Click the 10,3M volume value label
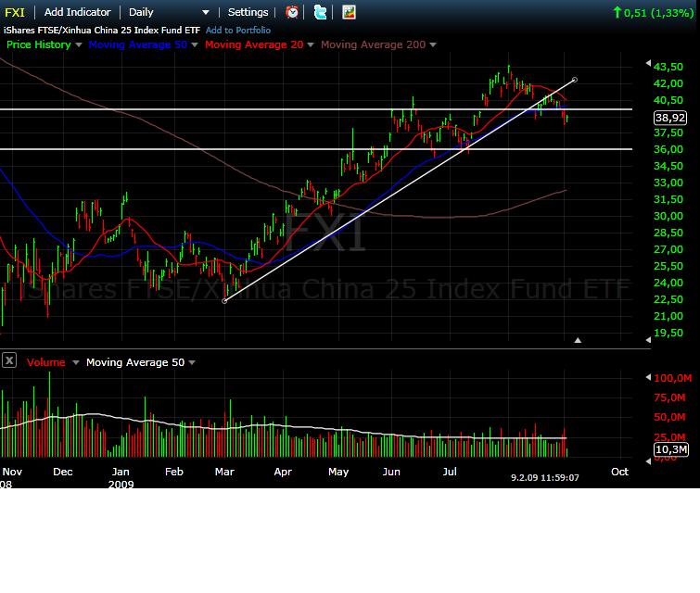The image size is (700, 593). pyautogui.click(x=671, y=449)
